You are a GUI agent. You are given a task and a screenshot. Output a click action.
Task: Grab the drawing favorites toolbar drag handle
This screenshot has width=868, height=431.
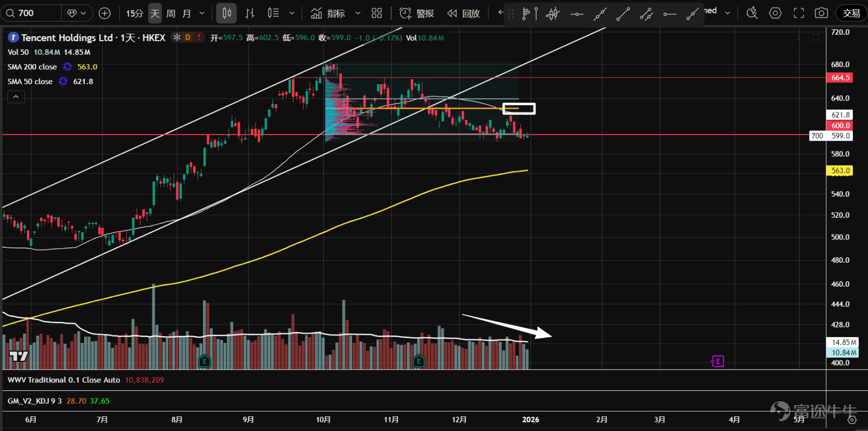510,14
